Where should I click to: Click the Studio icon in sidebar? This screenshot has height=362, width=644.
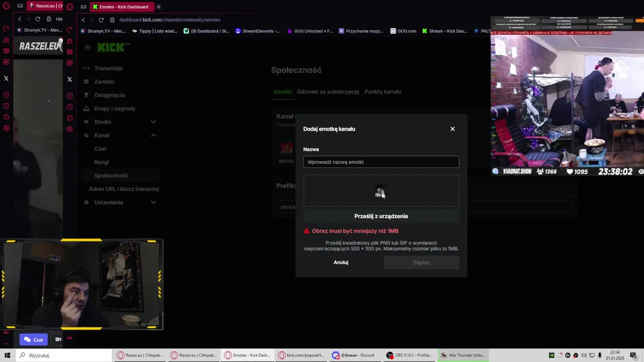86,122
